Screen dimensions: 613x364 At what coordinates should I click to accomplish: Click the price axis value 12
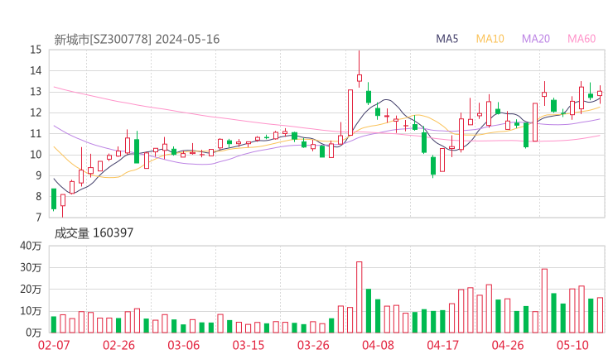(36, 113)
